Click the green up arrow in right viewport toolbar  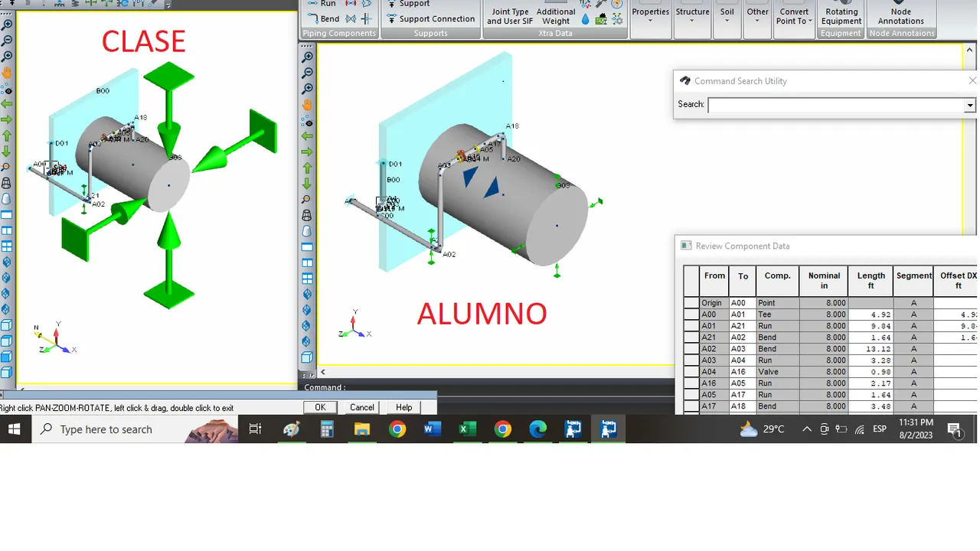(x=307, y=168)
